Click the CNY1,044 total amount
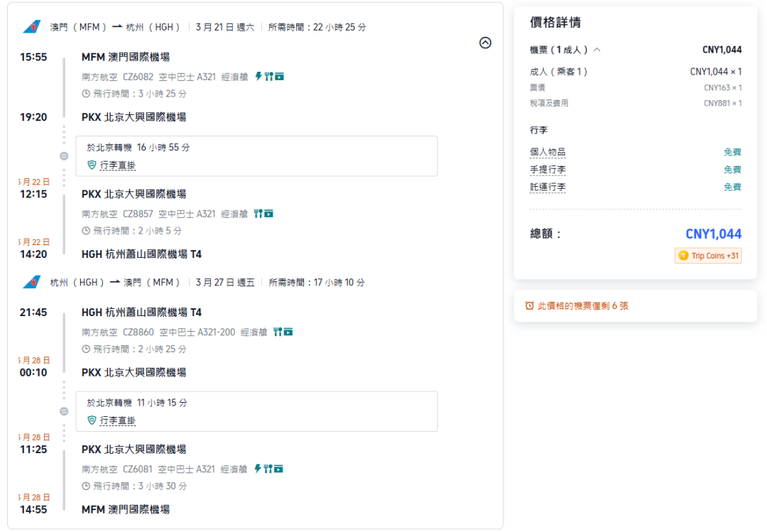767x532 pixels. (x=714, y=233)
